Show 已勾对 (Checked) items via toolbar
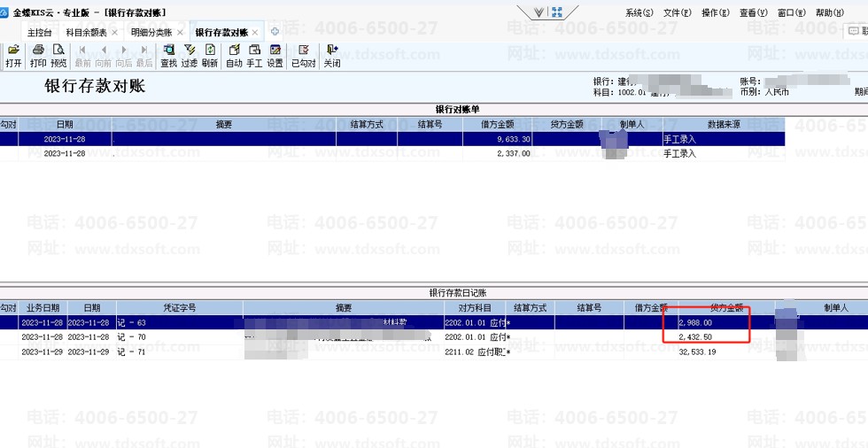868x448 pixels. [304, 56]
